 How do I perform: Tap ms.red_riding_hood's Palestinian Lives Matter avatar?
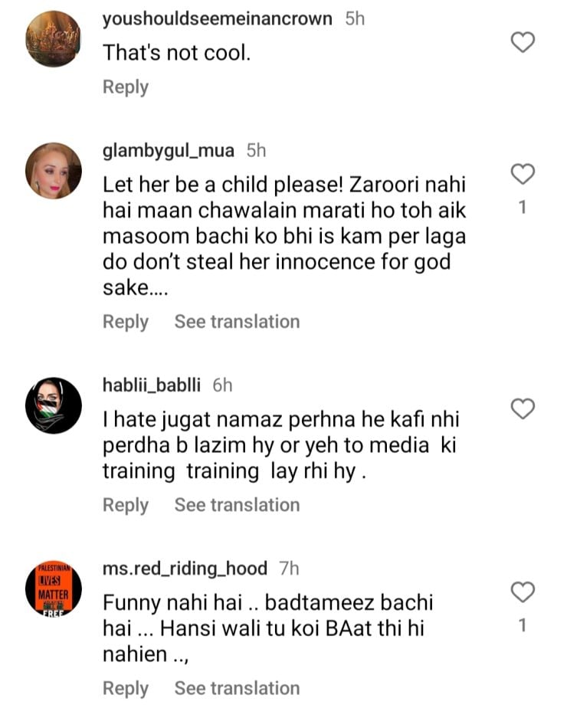54,589
